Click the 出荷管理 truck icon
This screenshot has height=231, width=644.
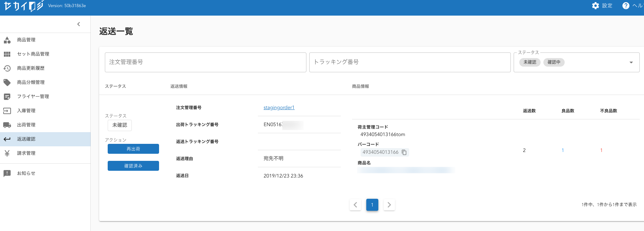pyautogui.click(x=7, y=125)
